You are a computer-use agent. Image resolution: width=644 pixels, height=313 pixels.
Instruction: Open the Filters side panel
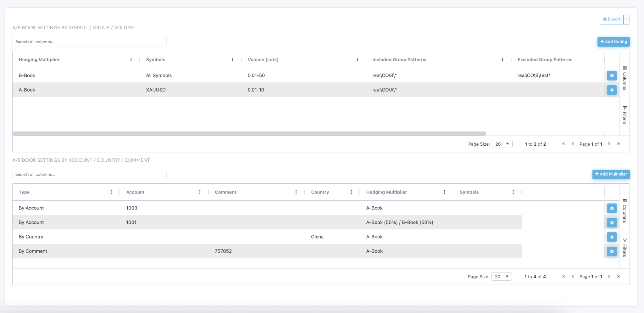624,113
